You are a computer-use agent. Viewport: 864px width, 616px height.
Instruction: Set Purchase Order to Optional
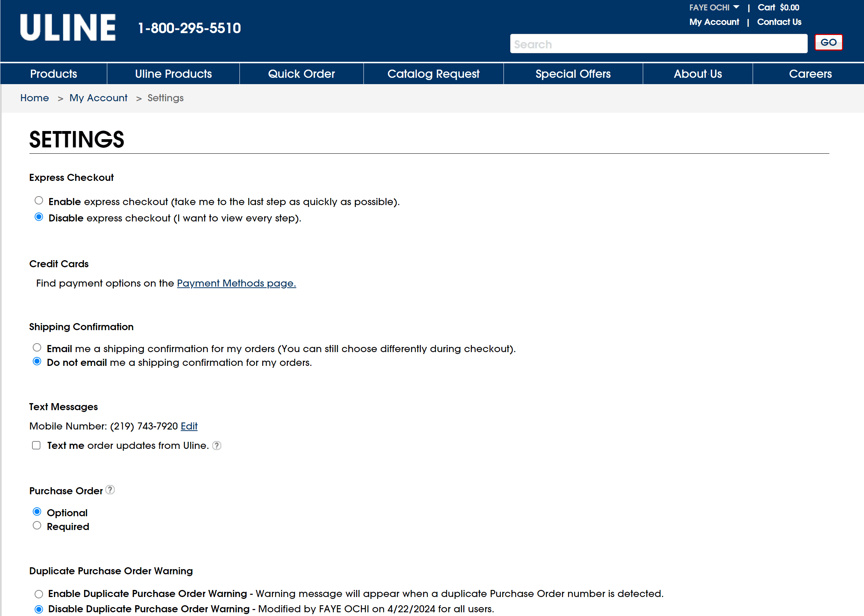[37, 512]
